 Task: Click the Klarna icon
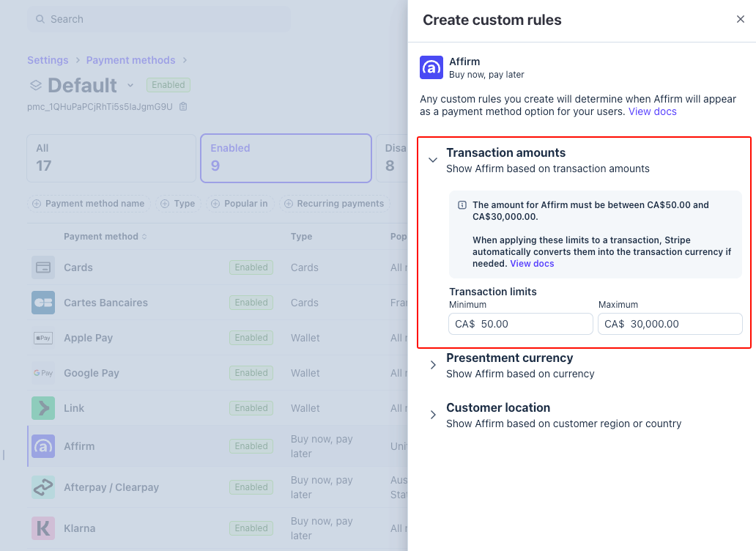[43, 528]
